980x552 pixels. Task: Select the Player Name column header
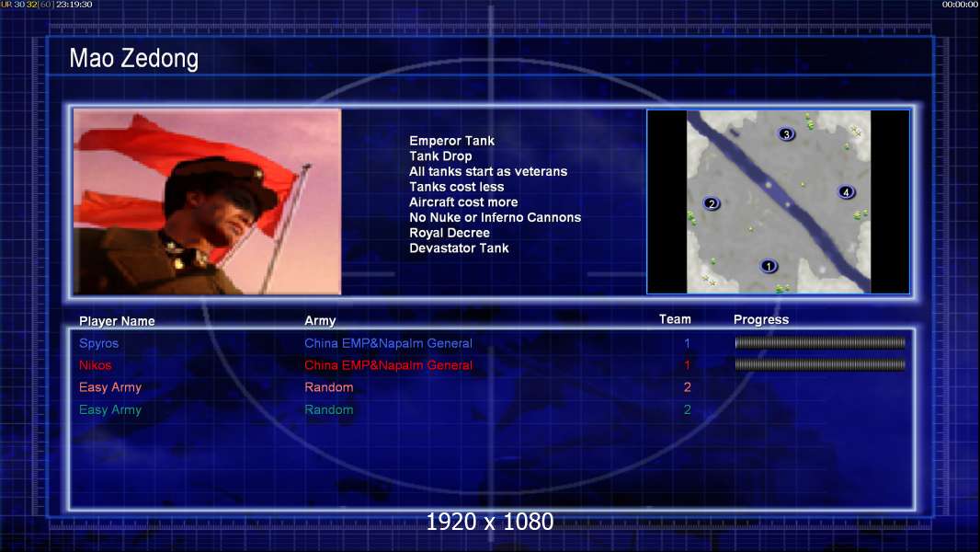click(117, 321)
